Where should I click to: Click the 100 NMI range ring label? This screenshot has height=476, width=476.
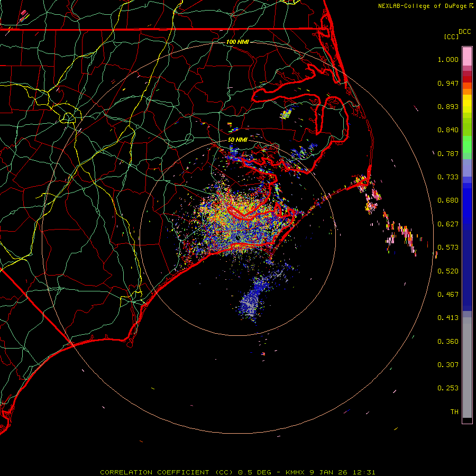coord(237,42)
